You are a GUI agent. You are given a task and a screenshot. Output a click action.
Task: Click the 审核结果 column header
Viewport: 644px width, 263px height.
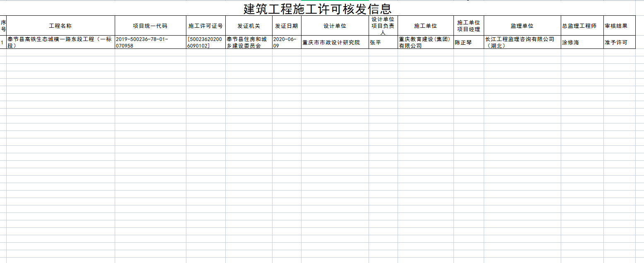point(620,26)
